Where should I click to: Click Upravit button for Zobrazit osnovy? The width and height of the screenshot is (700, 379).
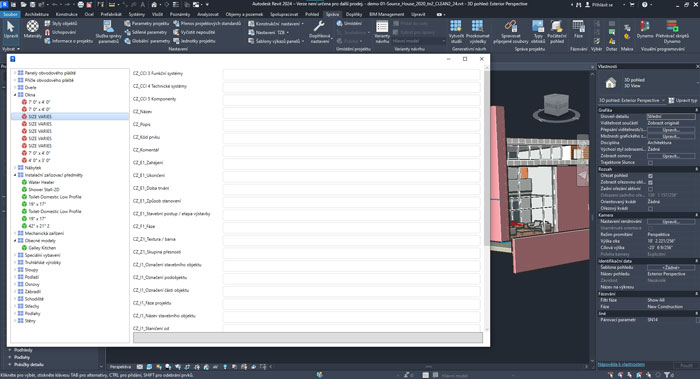tap(671, 156)
